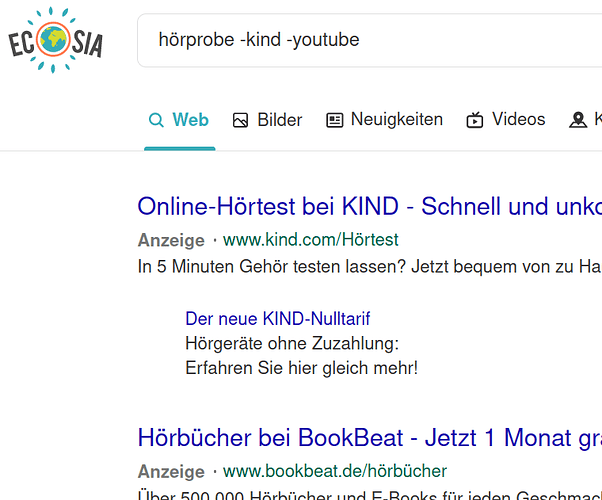This screenshot has height=500, width=602.
Task: Click the video player icon beside Videos
Action: click(x=475, y=120)
